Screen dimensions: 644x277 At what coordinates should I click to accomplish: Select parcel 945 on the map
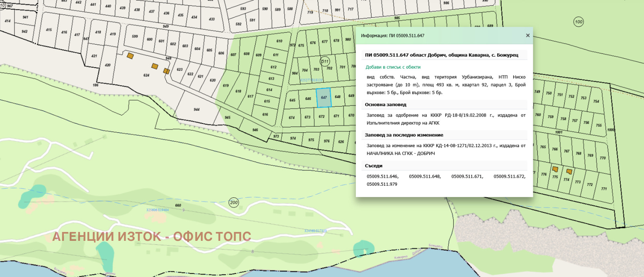[x=228, y=117]
